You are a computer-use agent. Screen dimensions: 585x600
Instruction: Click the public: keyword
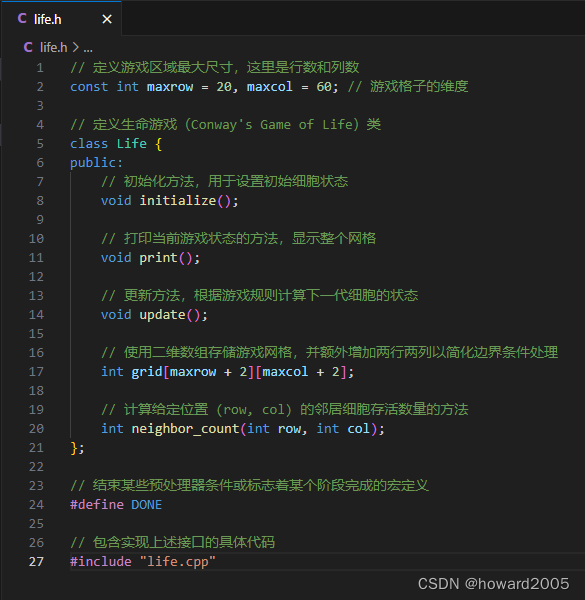tap(96, 163)
